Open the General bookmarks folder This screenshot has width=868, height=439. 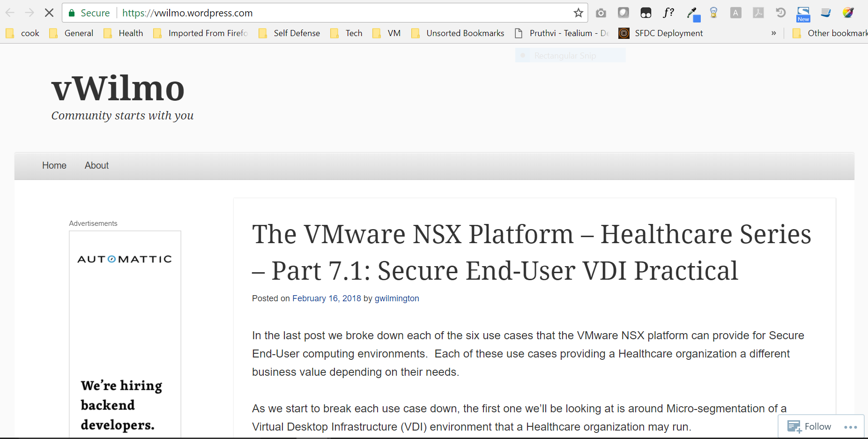click(71, 33)
